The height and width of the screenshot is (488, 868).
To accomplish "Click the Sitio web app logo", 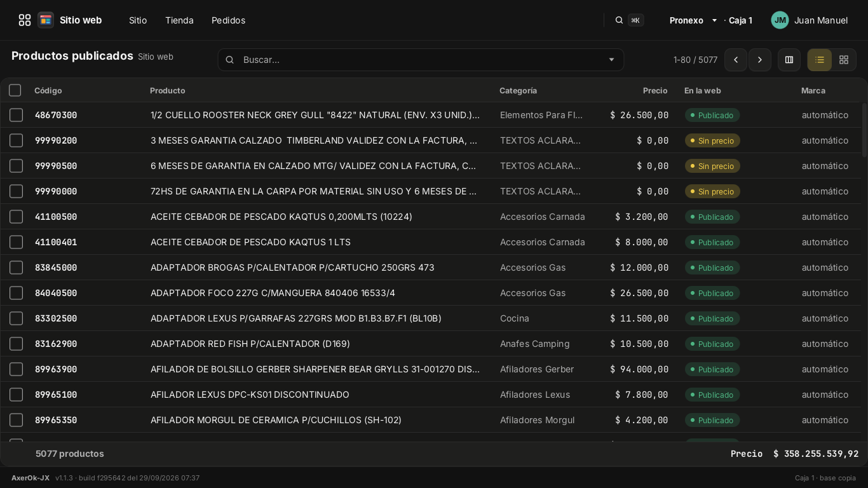I will click(x=46, y=20).
